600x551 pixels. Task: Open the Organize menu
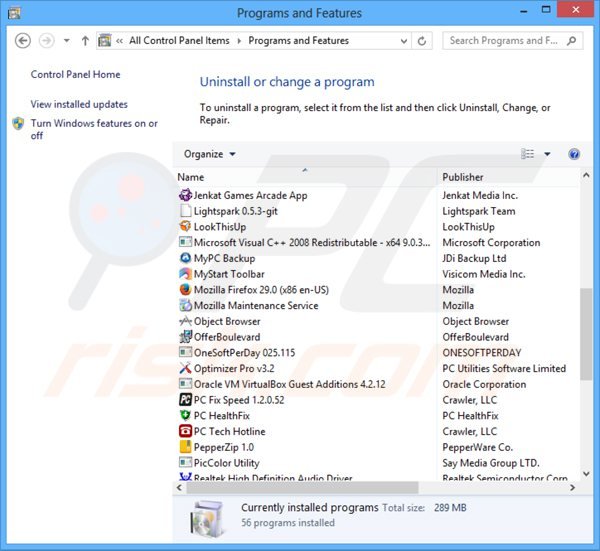click(209, 154)
